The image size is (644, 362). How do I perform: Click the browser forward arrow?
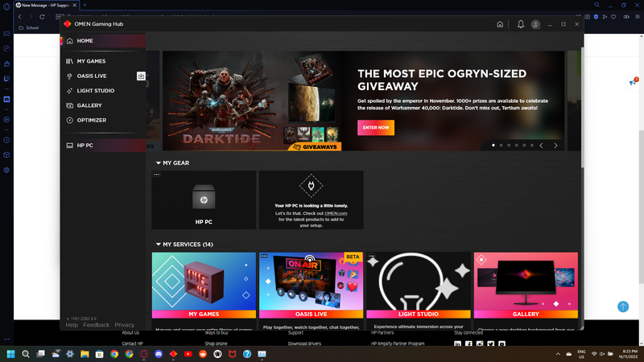coord(31,17)
